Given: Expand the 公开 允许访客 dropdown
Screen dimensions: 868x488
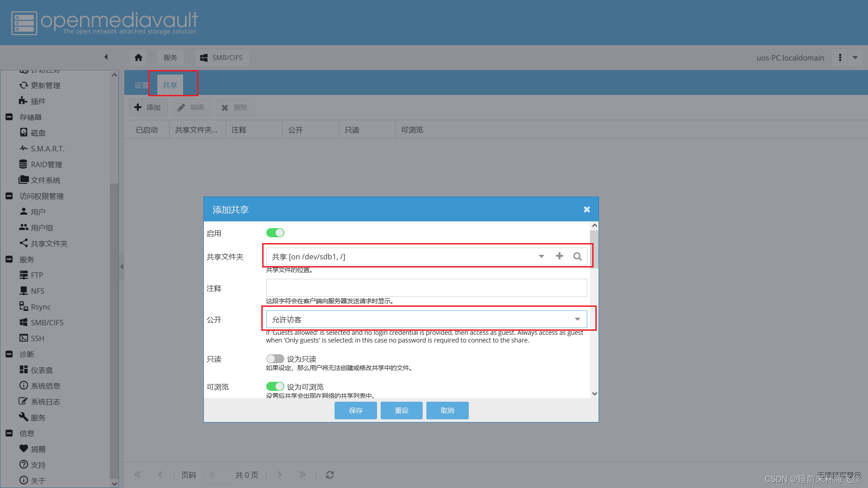Looking at the screenshot, I should click(x=577, y=319).
